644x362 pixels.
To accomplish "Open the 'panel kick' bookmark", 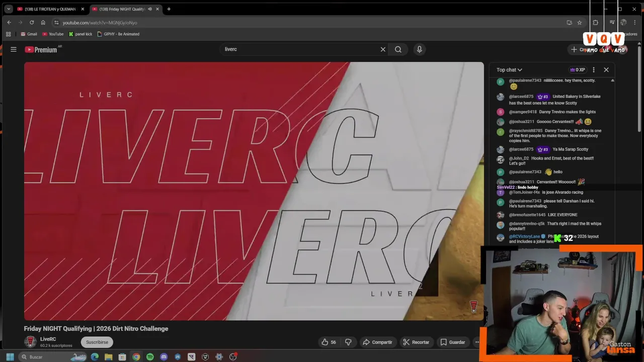I will click(x=80, y=34).
